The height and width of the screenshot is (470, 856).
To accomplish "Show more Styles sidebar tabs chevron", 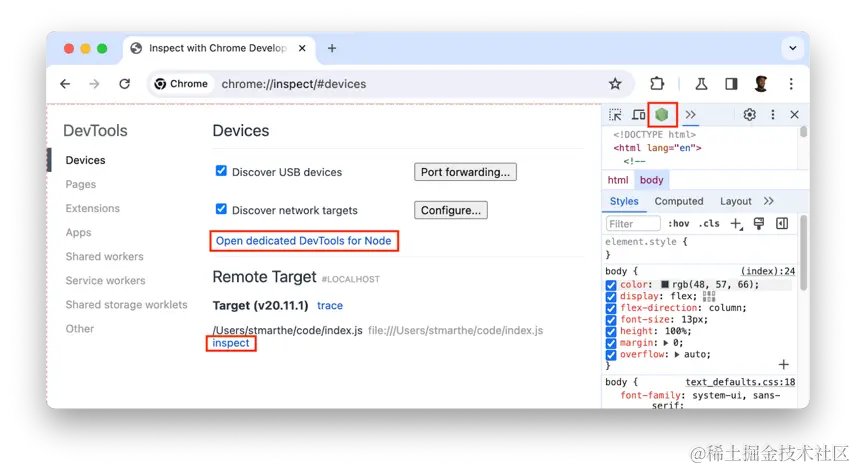I will [769, 201].
